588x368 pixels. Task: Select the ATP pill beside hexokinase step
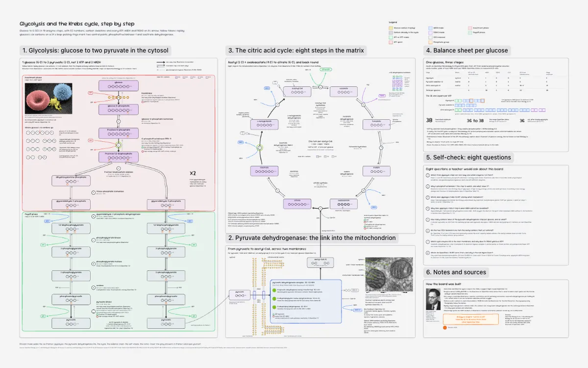pyautogui.click(x=90, y=92)
